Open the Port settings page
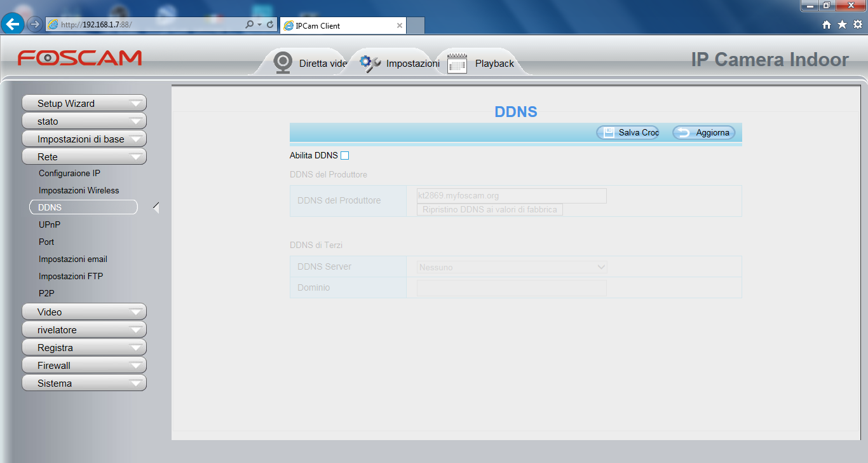Viewport: 868px width, 463px height. point(46,242)
